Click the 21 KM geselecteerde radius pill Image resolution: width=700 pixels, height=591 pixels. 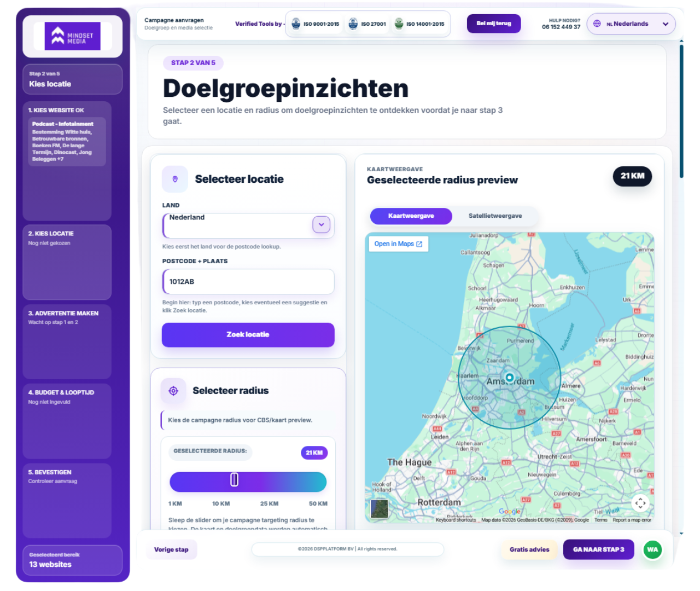[314, 453]
